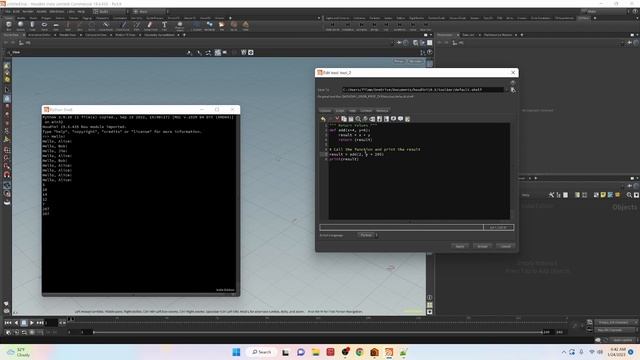Click inside the script code editor area

[419, 171]
